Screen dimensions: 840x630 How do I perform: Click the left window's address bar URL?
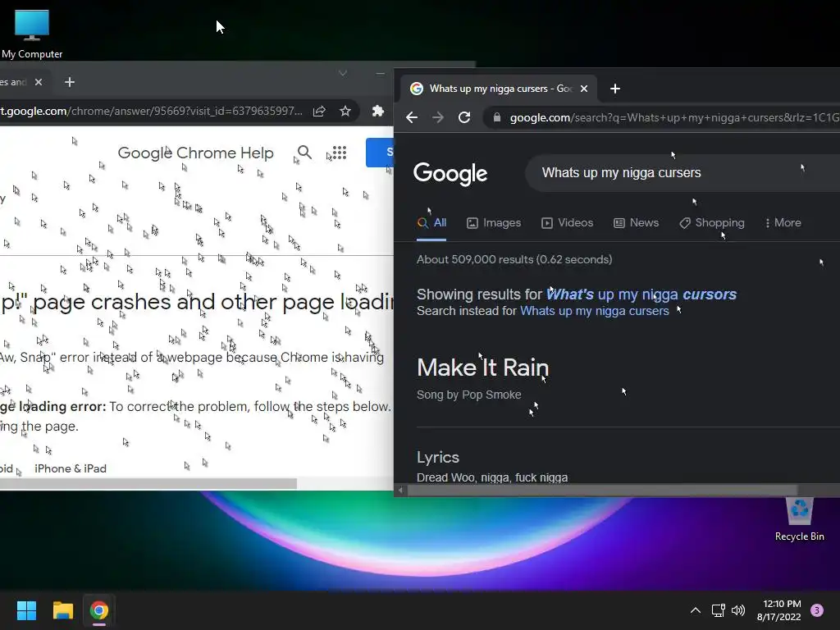coord(153,111)
